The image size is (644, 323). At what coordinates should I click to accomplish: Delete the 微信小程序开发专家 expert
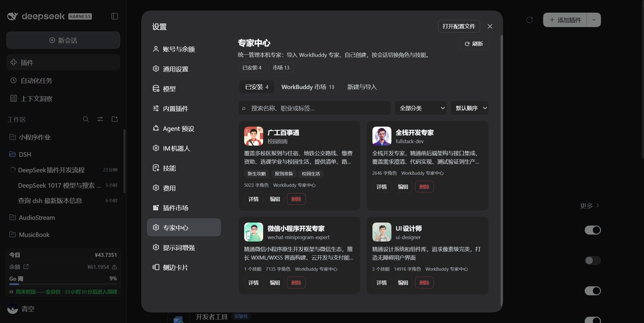tap(296, 283)
